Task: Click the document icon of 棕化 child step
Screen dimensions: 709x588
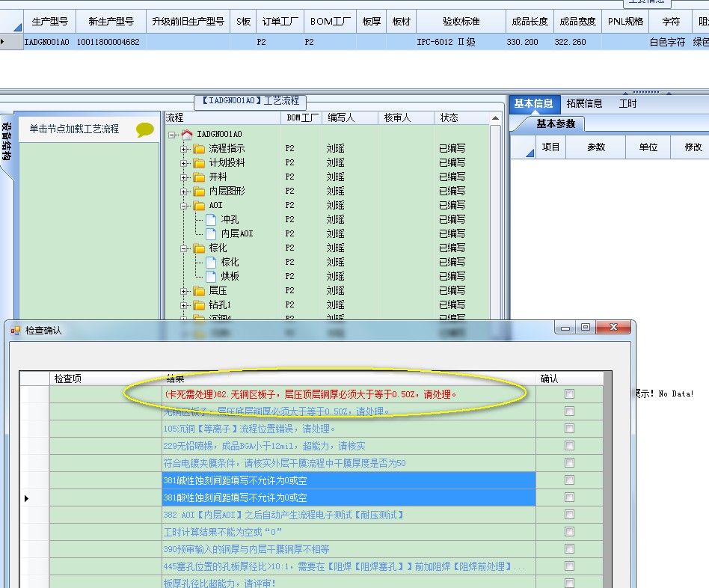Action: pos(211,263)
